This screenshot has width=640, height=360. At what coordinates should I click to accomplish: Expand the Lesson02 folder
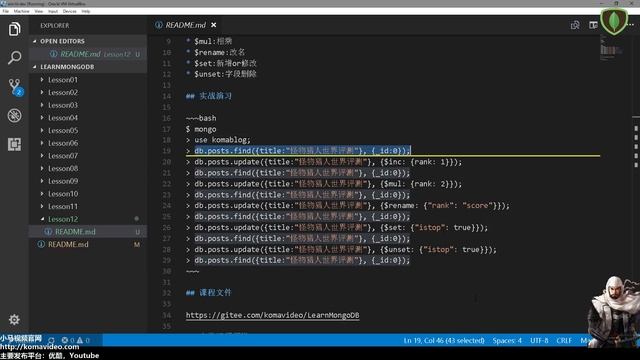pyautogui.click(x=62, y=93)
